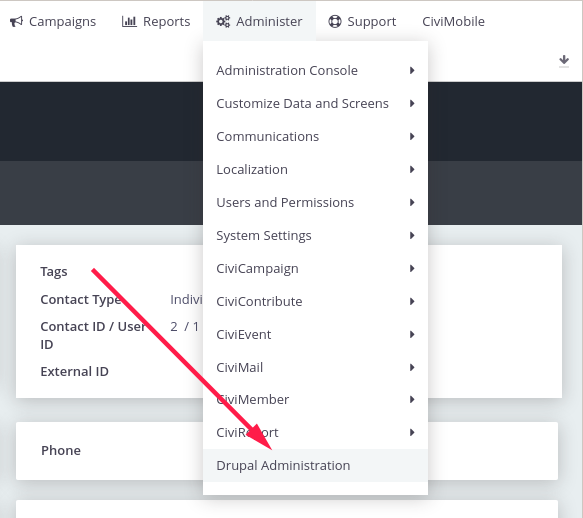Click the Contact Type label
583x518 pixels.
81,300
